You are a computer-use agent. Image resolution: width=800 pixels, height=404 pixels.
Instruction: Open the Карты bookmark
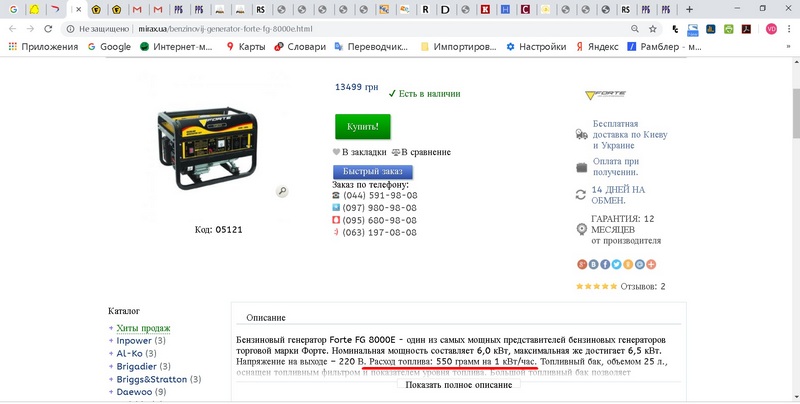(x=246, y=46)
